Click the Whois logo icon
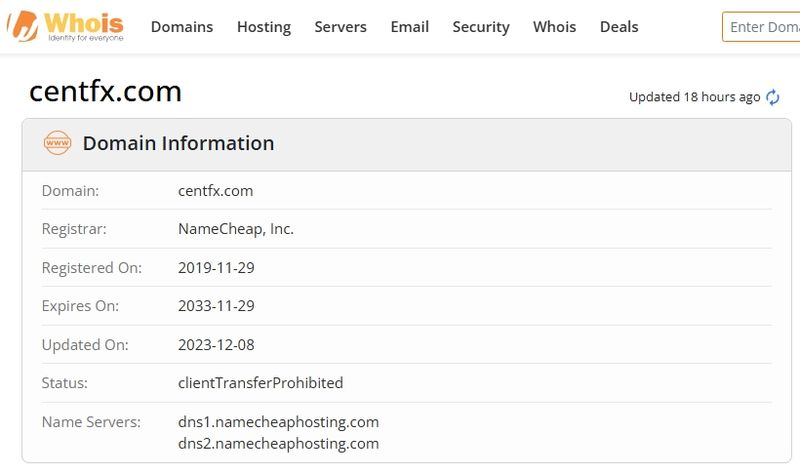800x468 pixels. [65, 26]
